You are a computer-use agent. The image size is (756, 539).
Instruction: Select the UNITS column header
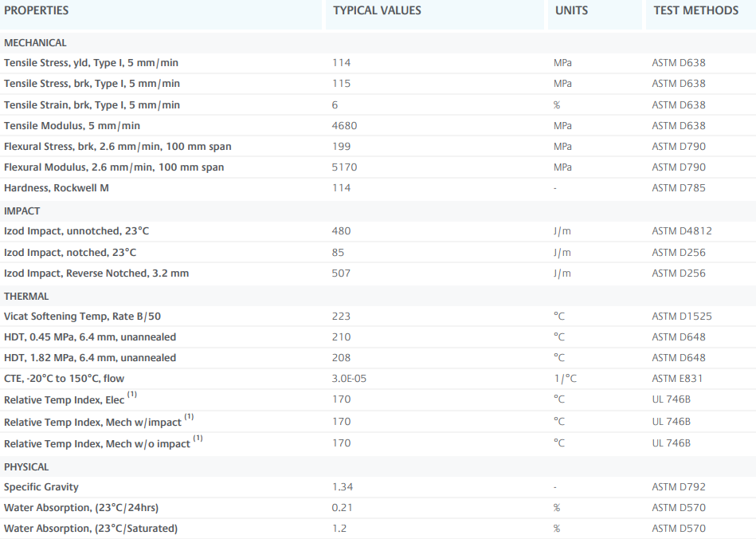tap(571, 10)
